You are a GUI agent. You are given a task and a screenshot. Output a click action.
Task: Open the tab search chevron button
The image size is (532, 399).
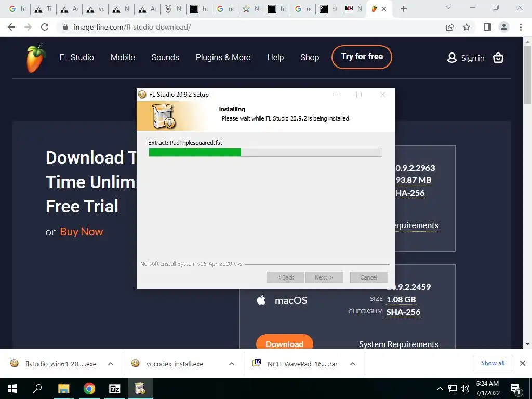point(448,7)
